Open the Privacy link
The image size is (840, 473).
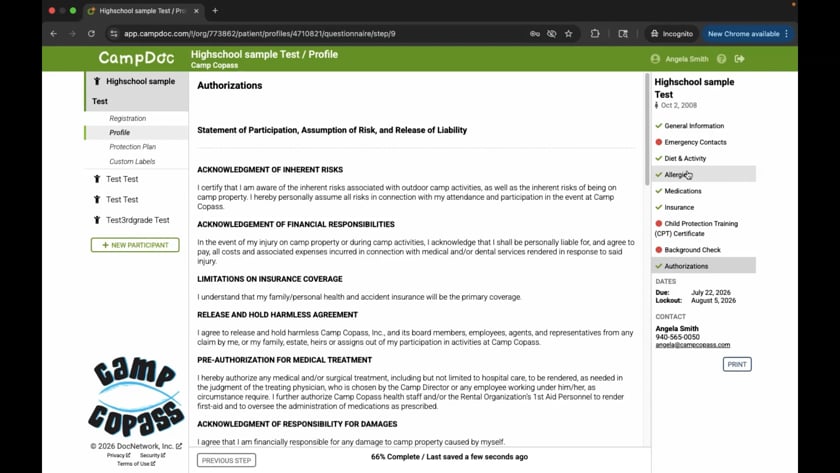point(118,455)
